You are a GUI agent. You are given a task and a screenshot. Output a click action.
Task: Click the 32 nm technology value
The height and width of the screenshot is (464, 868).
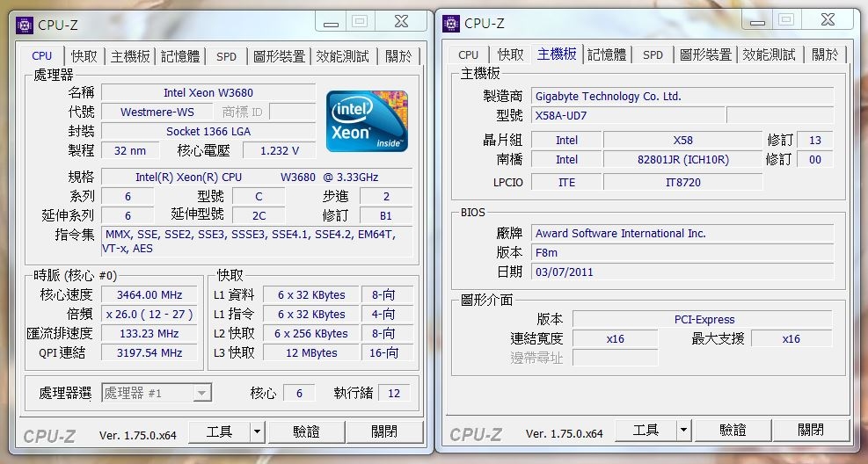(130, 150)
